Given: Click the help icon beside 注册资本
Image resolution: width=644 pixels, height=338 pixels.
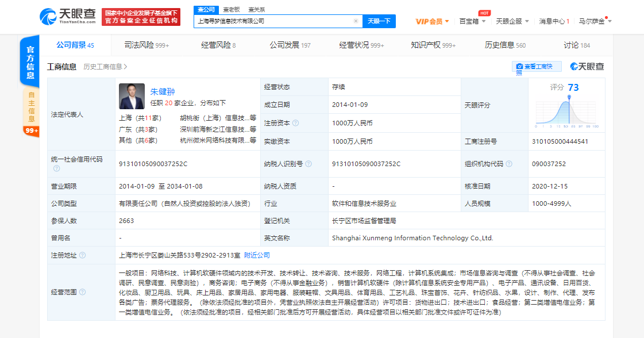Looking at the screenshot, I should 295,123.
